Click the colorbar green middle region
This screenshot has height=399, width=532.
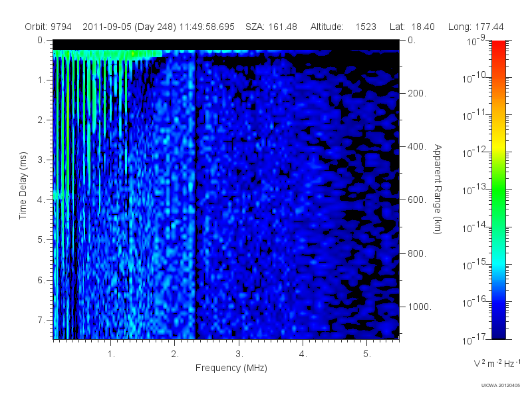pyautogui.click(x=498, y=190)
